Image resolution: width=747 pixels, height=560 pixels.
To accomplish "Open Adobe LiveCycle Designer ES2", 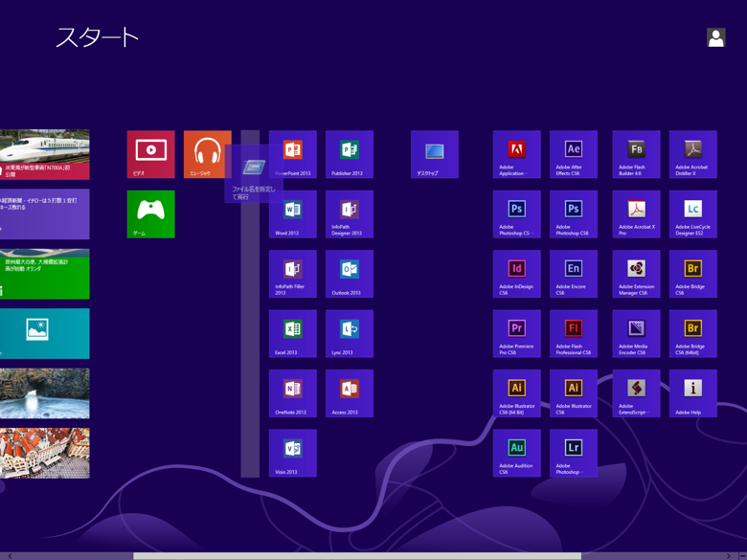I will click(x=693, y=214).
